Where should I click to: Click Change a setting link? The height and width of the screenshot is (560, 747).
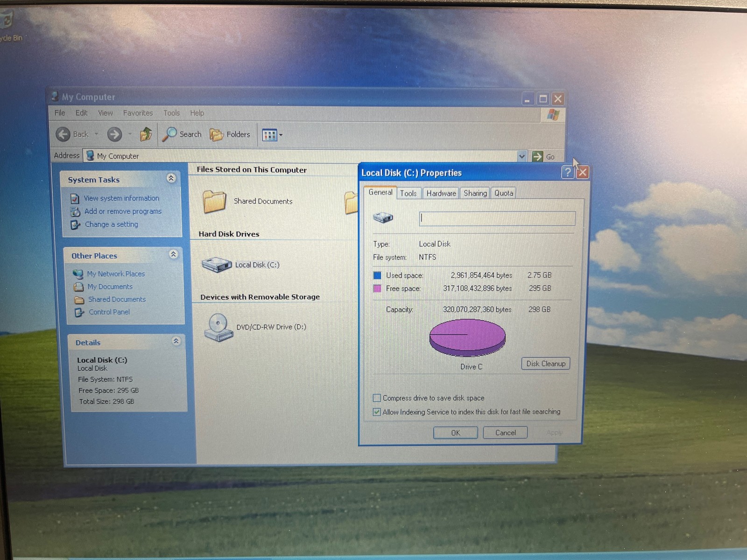coord(112,224)
